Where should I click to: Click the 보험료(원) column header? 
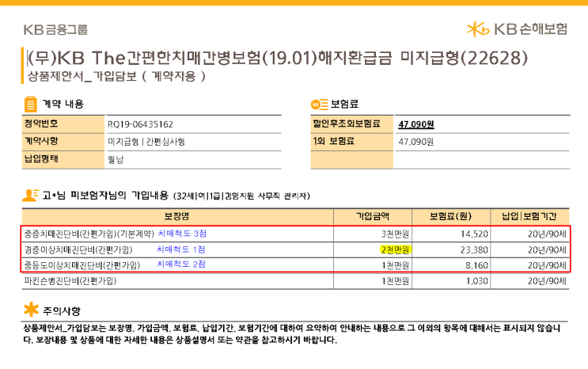(x=450, y=216)
